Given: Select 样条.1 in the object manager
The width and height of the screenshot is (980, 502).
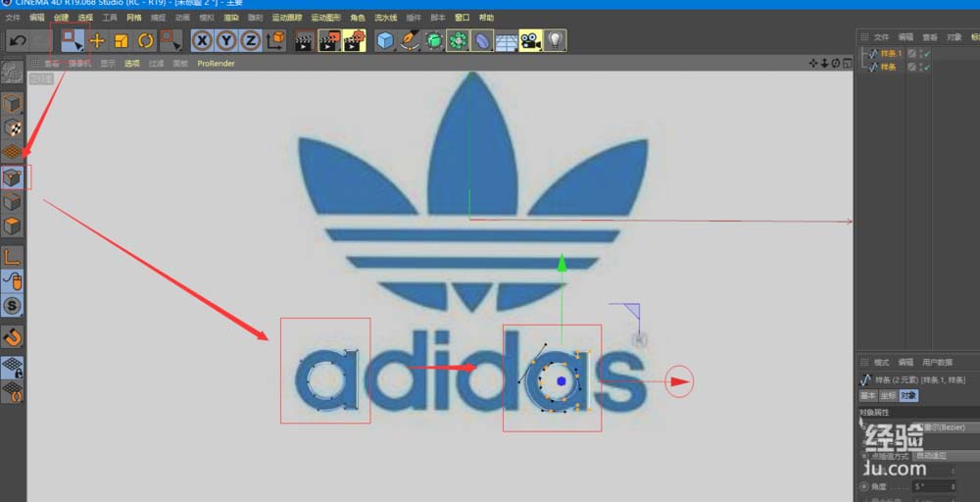Looking at the screenshot, I should [x=891, y=54].
